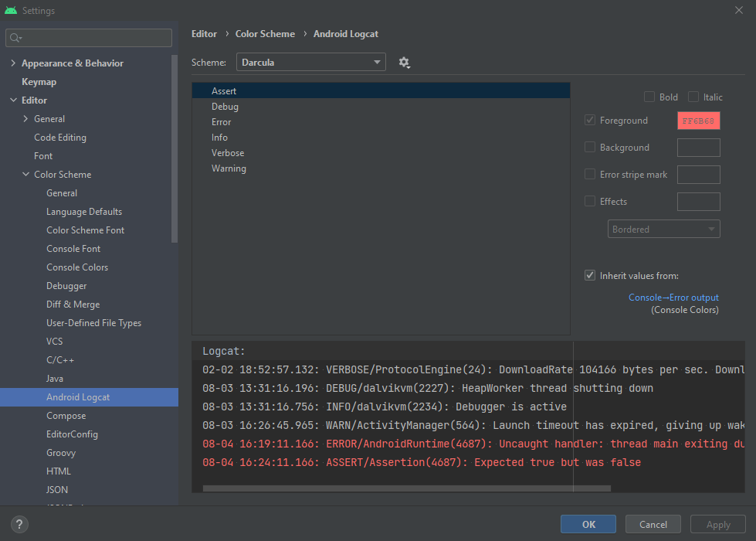Click the help question mark icon
Screen dimensions: 756x541
(20, 524)
